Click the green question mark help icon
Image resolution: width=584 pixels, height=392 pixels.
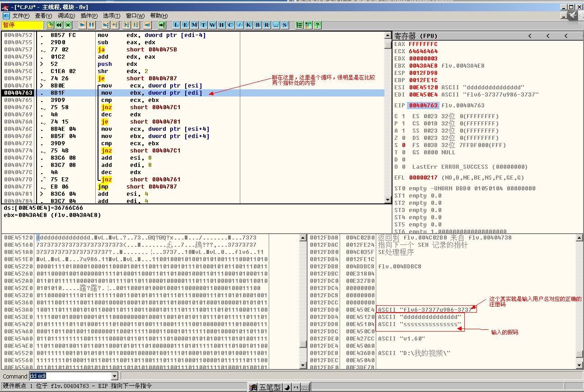pos(318,25)
